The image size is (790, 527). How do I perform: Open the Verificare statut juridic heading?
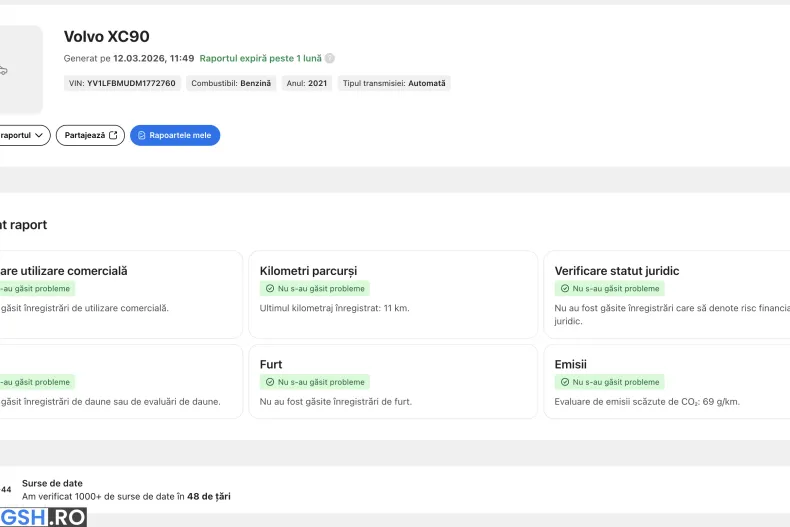tap(616, 271)
